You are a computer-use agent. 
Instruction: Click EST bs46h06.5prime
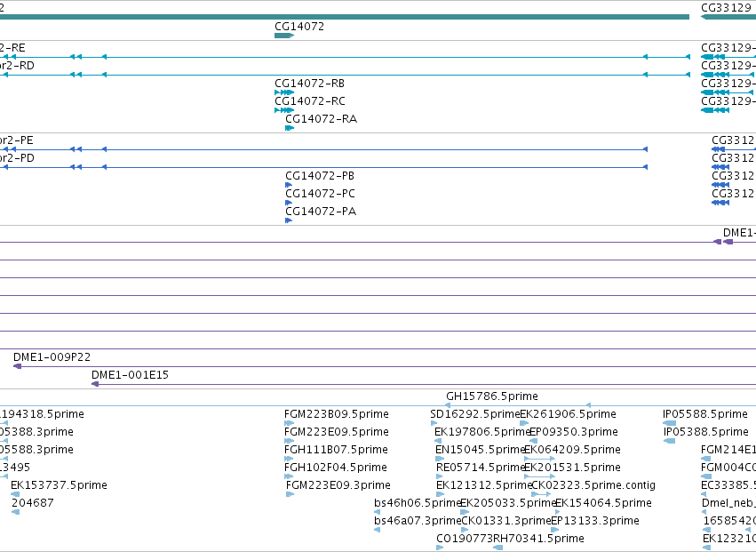click(417, 503)
